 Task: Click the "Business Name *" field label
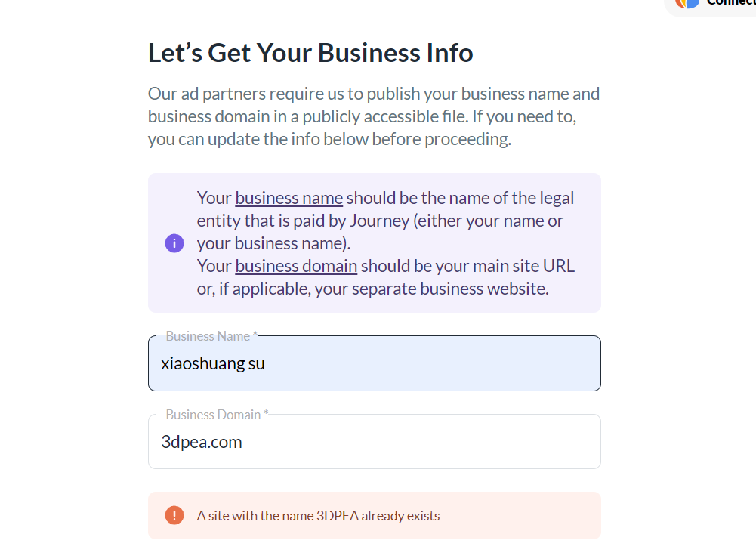(211, 336)
